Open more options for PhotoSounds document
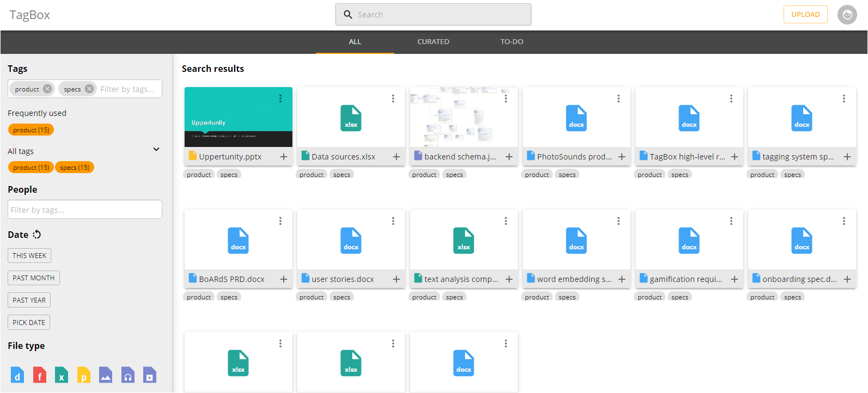This screenshot has width=868, height=393. tap(619, 99)
